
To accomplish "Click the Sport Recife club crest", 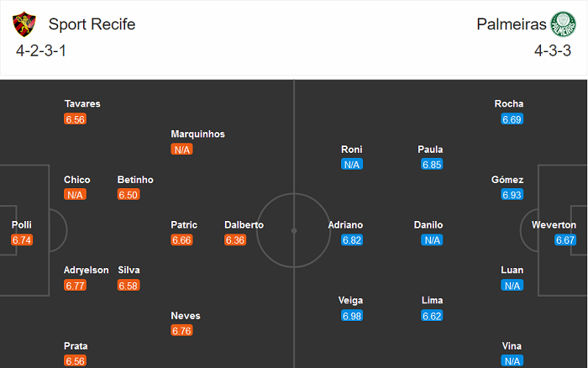I will [x=26, y=24].
